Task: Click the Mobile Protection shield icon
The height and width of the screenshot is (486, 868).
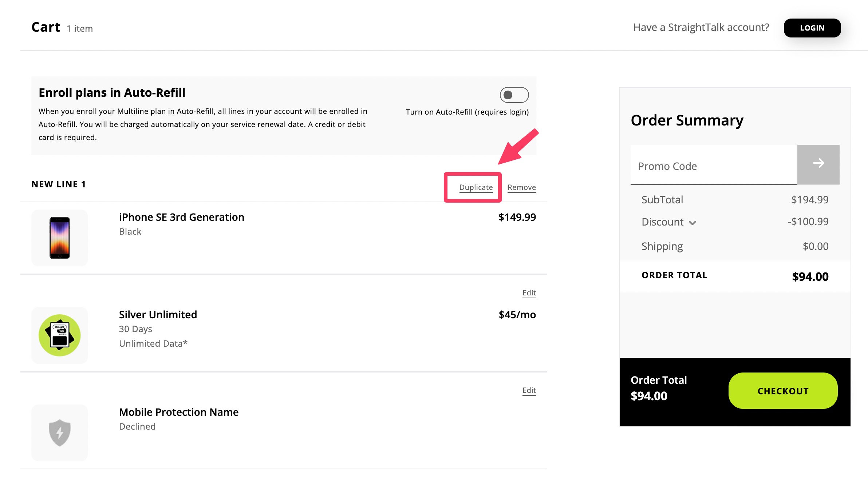Action: [x=60, y=433]
